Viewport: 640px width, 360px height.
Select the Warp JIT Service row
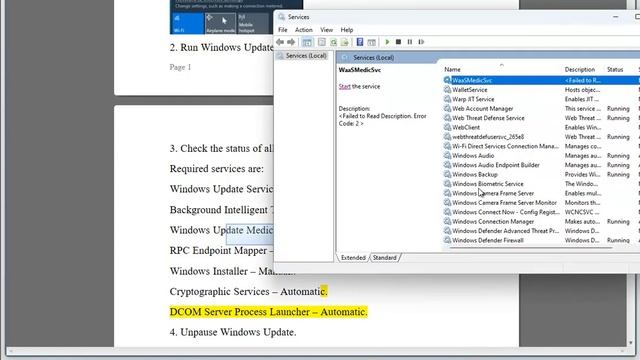(541, 99)
